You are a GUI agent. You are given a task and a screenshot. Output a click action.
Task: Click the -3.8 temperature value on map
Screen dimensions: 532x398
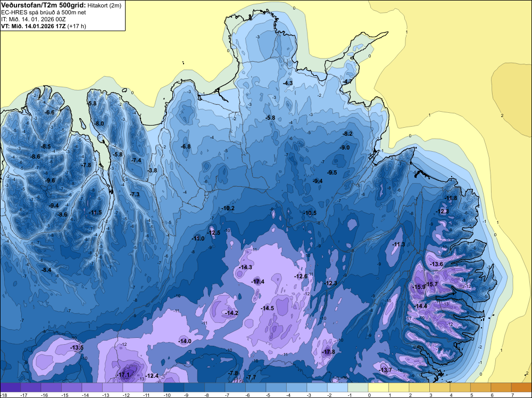click(153, 170)
